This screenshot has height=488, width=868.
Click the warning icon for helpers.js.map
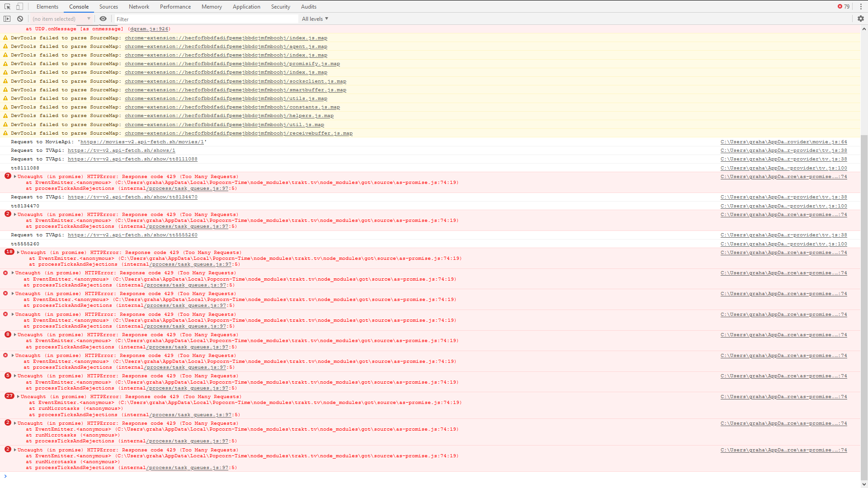click(5, 116)
